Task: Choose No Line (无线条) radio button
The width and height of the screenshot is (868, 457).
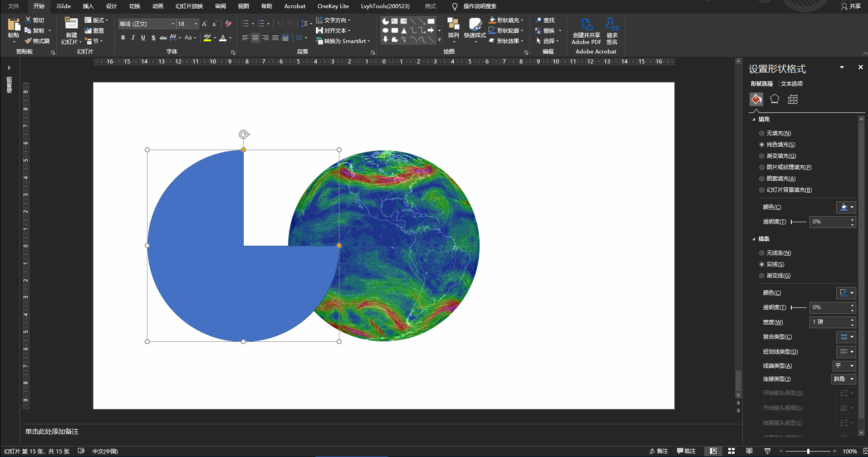Action: pos(762,253)
